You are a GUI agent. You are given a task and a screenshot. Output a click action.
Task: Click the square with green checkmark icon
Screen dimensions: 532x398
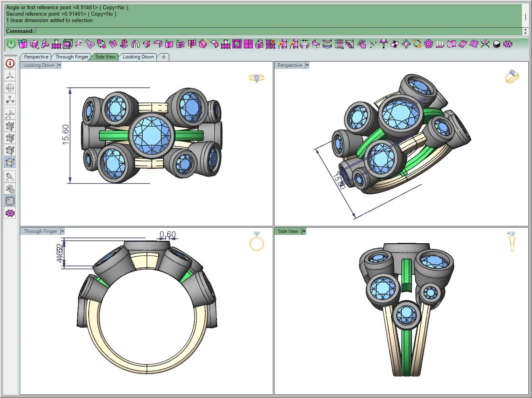point(237,44)
